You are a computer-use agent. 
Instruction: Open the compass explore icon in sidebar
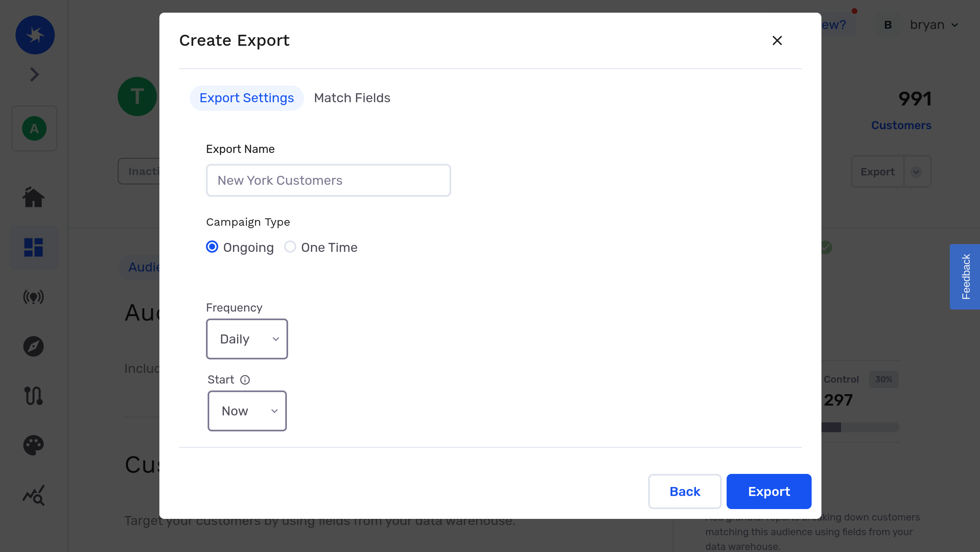(x=34, y=346)
